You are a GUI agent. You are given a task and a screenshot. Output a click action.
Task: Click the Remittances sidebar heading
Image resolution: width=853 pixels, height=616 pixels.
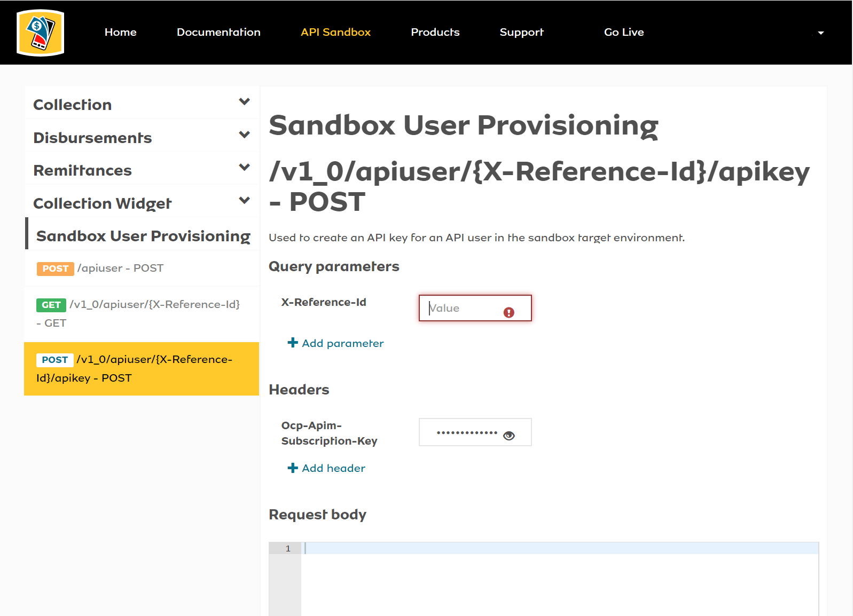[x=82, y=170]
